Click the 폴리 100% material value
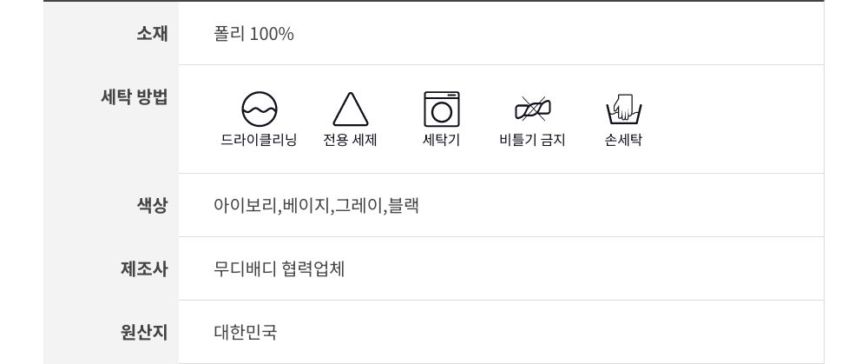 click(x=253, y=34)
